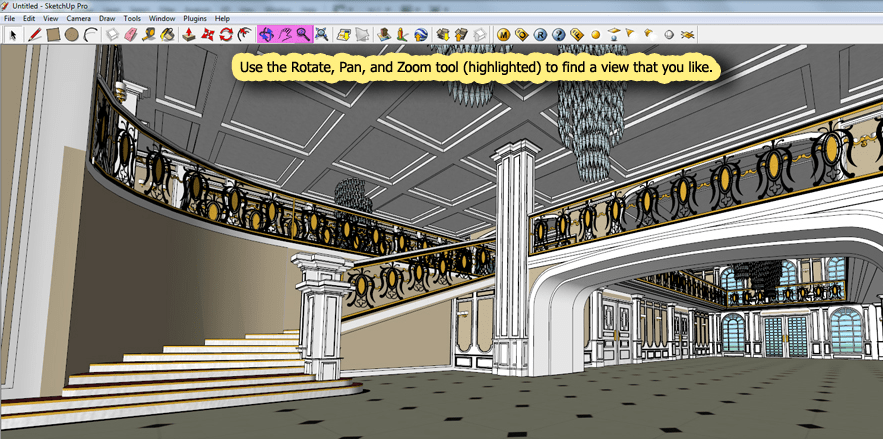
Task: Activate the pink Eraser tool
Action: pos(130,35)
